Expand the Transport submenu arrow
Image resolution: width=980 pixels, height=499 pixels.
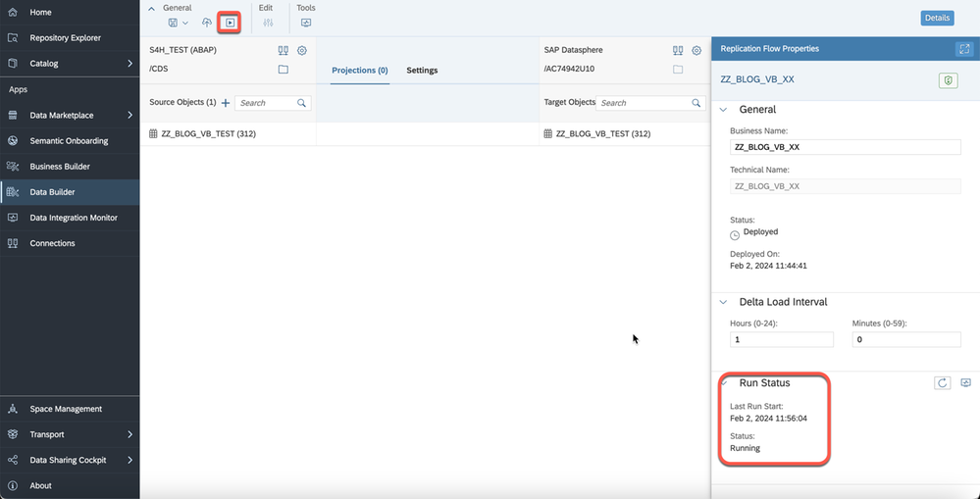coord(130,434)
